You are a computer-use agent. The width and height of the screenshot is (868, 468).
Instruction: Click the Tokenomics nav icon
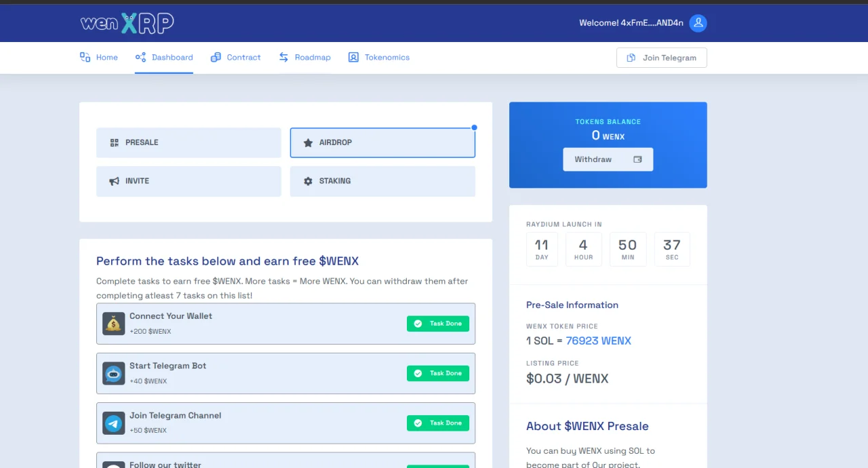coord(353,57)
